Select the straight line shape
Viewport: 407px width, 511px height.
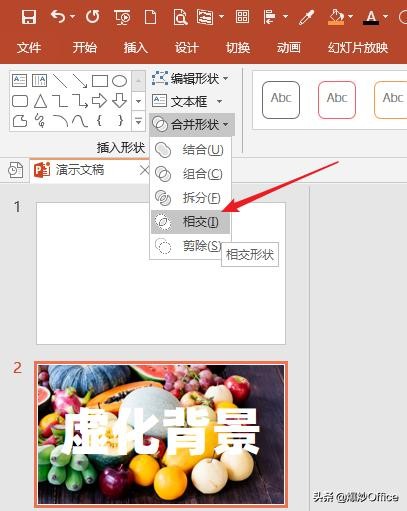tap(60, 81)
